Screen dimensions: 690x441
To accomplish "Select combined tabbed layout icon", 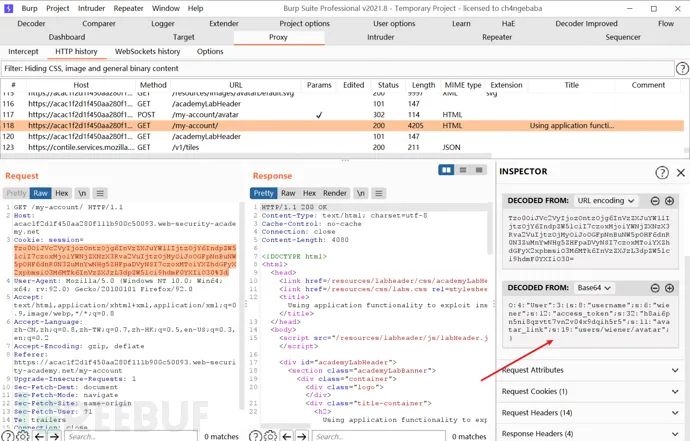I will click(479, 170).
